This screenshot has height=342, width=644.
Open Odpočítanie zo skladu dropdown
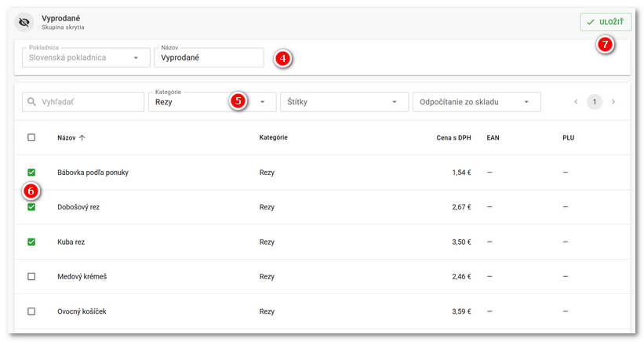pyautogui.click(x=476, y=102)
